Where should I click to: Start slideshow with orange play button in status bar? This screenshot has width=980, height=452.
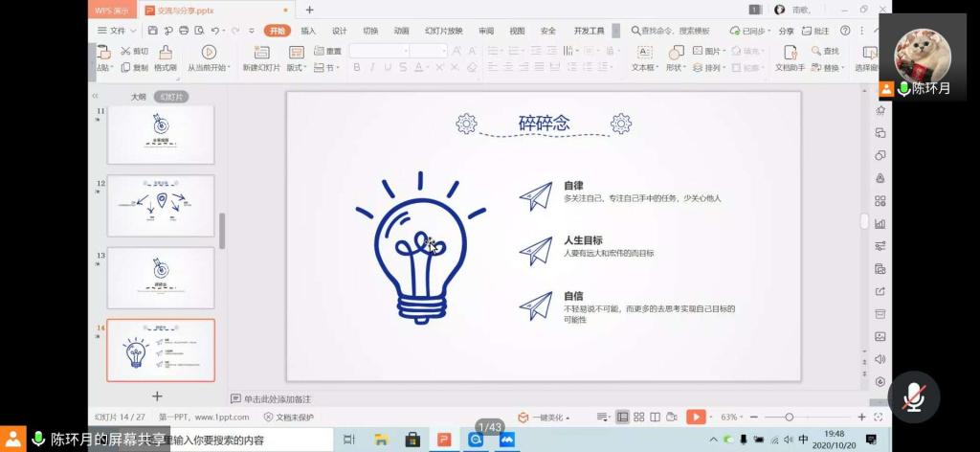click(x=696, y=417)
